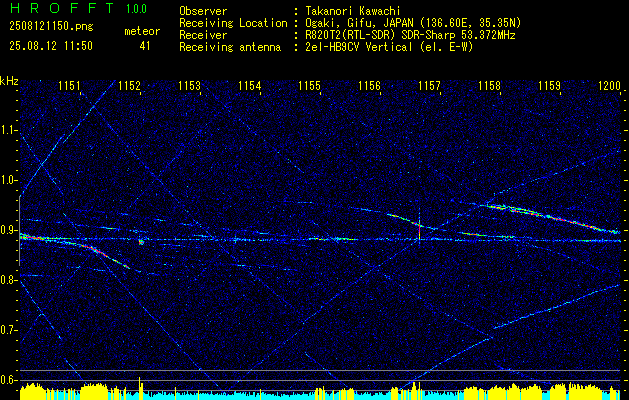Click the version number 1.0.0

136,9
